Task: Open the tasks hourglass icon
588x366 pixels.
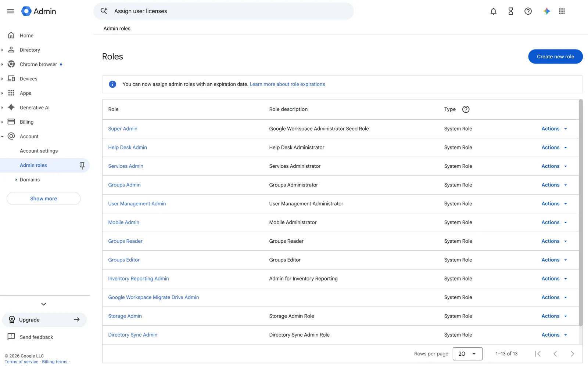Action: pyautogui.click(x=510, y=11)
